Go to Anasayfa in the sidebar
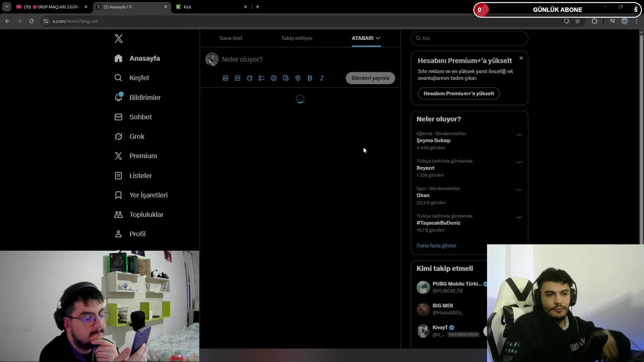Viewport: 644px width, 362px height. click(137, 58)
